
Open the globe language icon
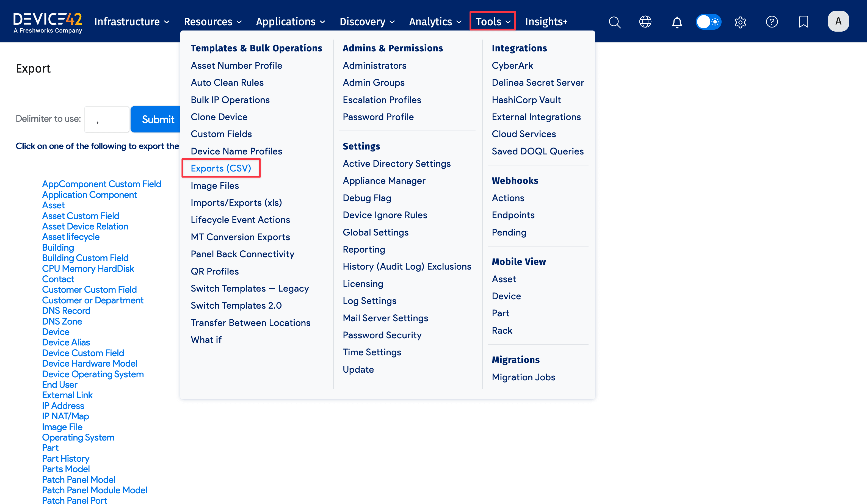[645, 22]
